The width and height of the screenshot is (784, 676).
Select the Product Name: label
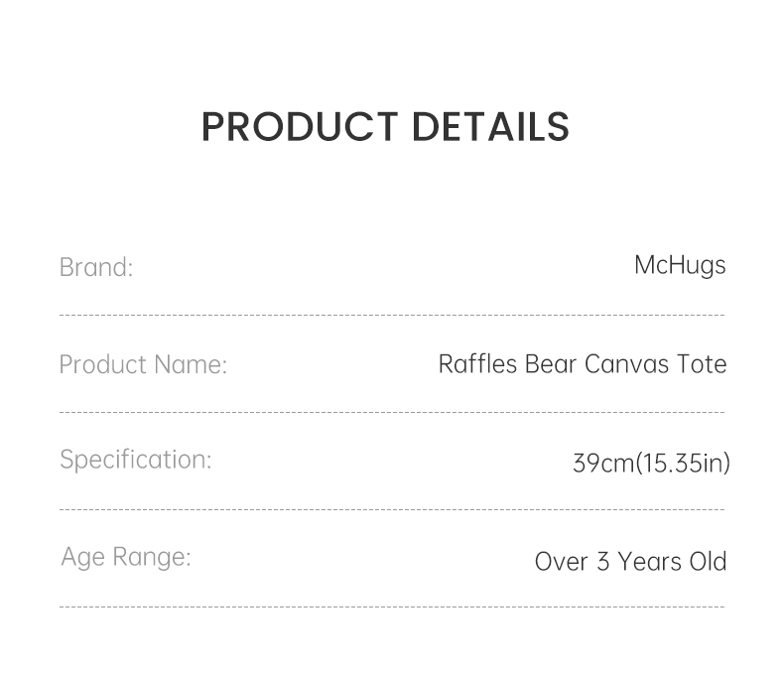coord(143,364)
